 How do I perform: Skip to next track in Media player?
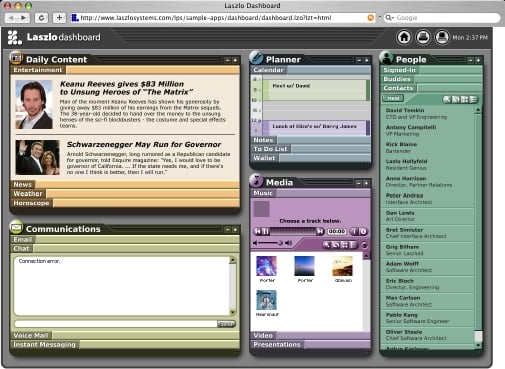click(320, 231)
